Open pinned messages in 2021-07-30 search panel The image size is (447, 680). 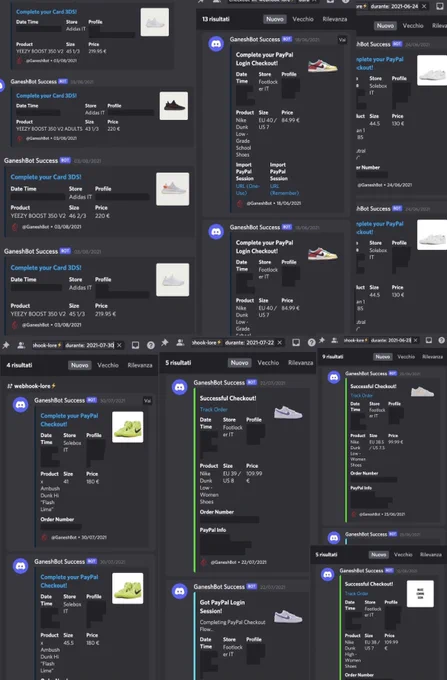click(x=6, y=345)
